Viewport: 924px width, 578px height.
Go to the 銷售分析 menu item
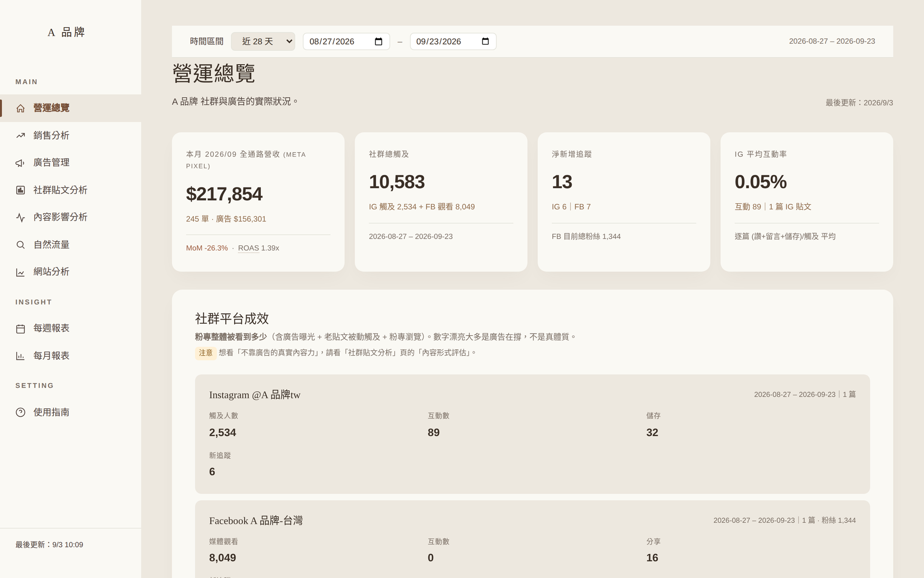(70, 136)
